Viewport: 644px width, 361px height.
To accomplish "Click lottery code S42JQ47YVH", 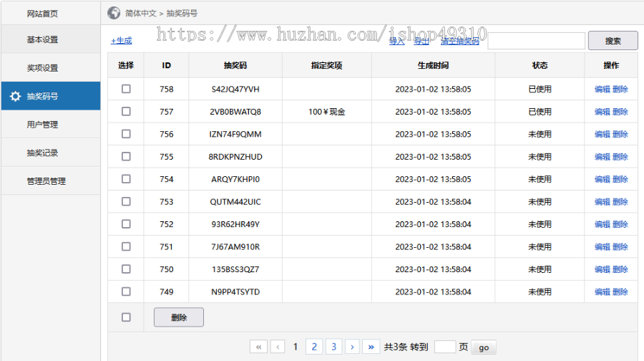I will 235,90.
